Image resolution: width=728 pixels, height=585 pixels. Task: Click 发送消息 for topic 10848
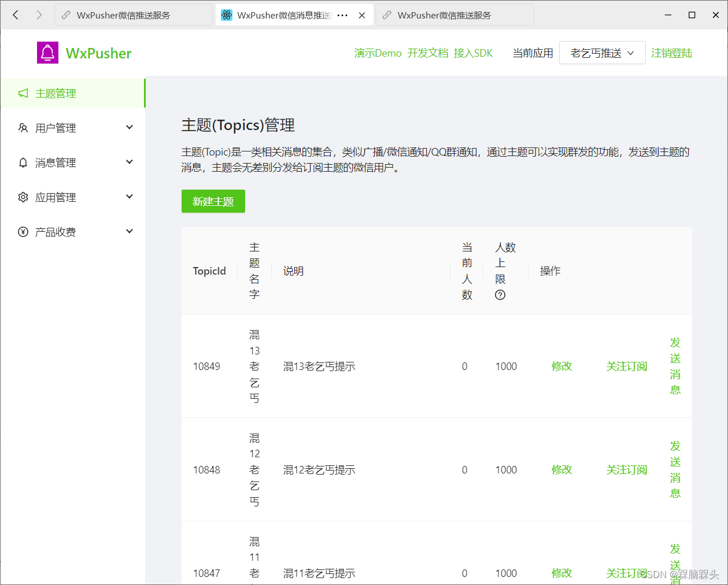(675, 469)
